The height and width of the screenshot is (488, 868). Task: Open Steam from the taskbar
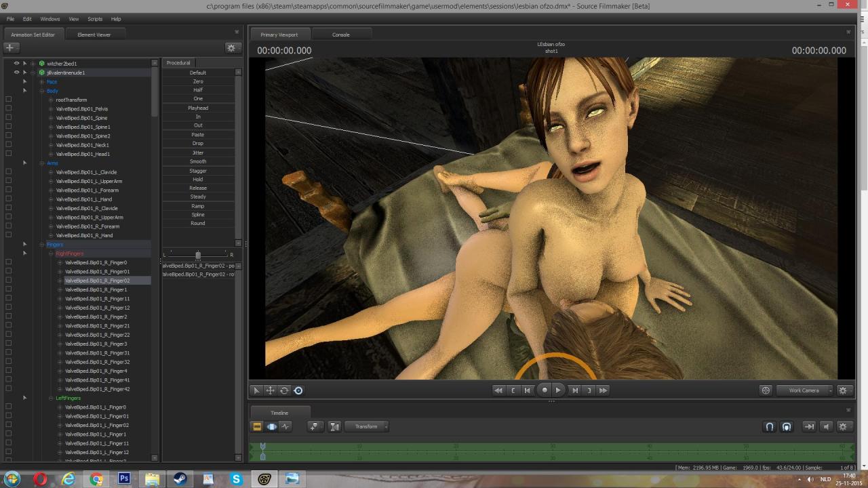pyautogui.click(x=180, y=479)
